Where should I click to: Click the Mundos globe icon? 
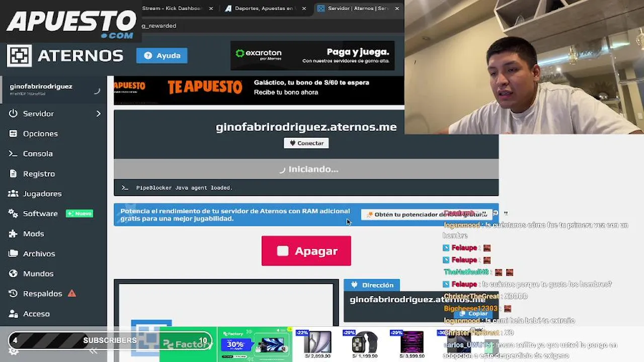point(13,274)
